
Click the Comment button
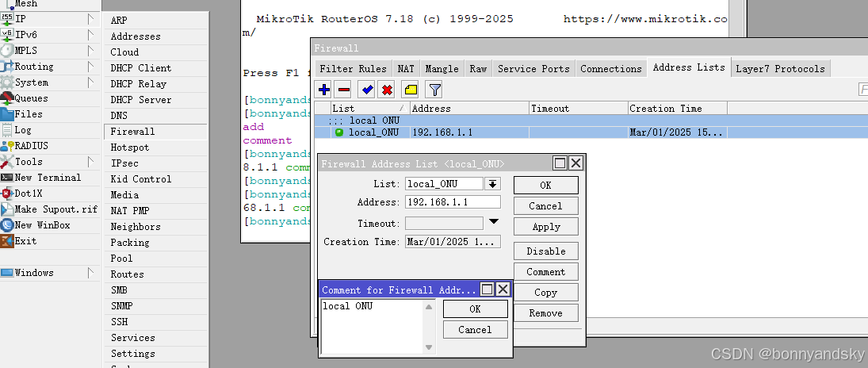546,271
